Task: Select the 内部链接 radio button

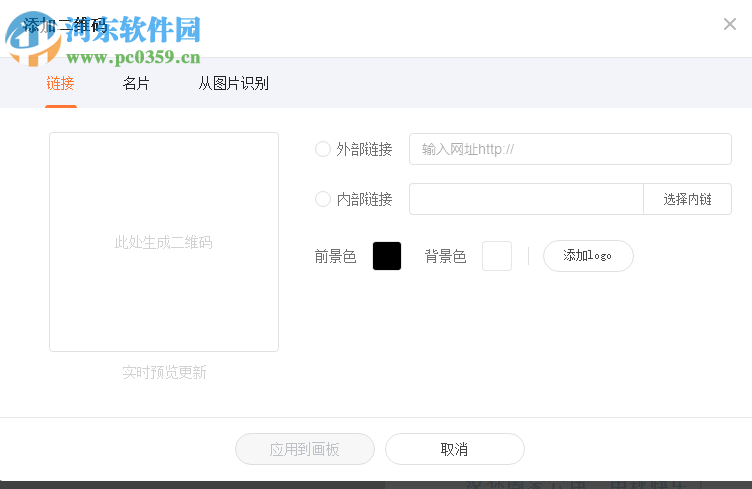Action: [x=323, y=199]
